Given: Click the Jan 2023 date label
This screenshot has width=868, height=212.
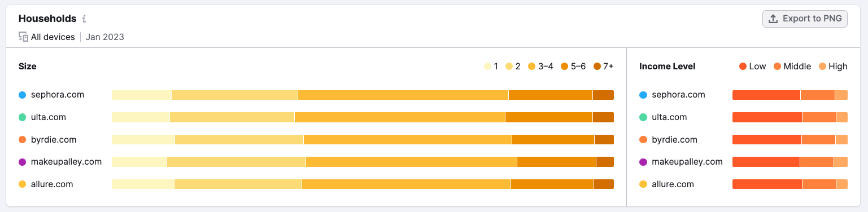Looking at the screenshot, I should (x=105, y=37).
